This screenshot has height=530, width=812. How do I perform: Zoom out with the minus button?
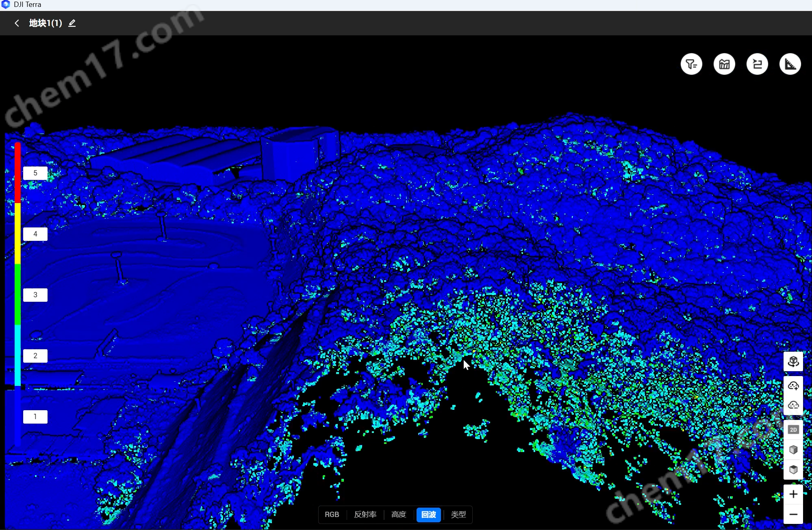pyautogui.click(x=793, y=514)
